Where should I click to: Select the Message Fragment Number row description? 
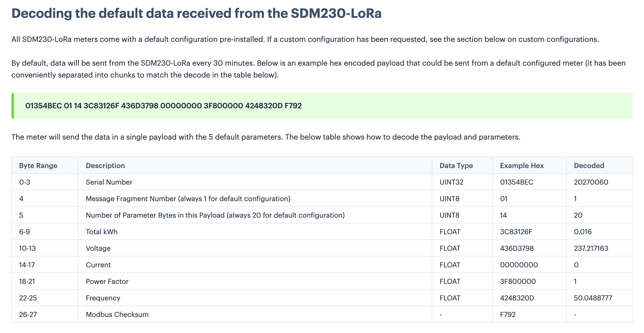(188, 199)
